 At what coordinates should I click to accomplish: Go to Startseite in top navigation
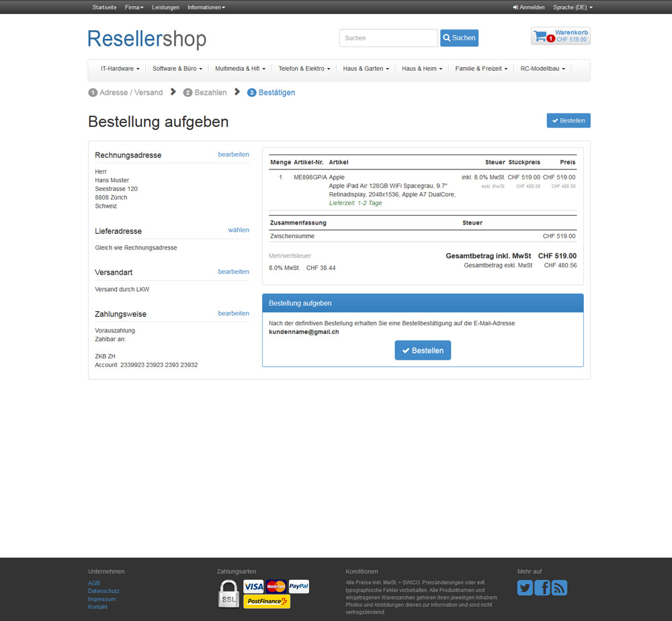click(104, 7)
